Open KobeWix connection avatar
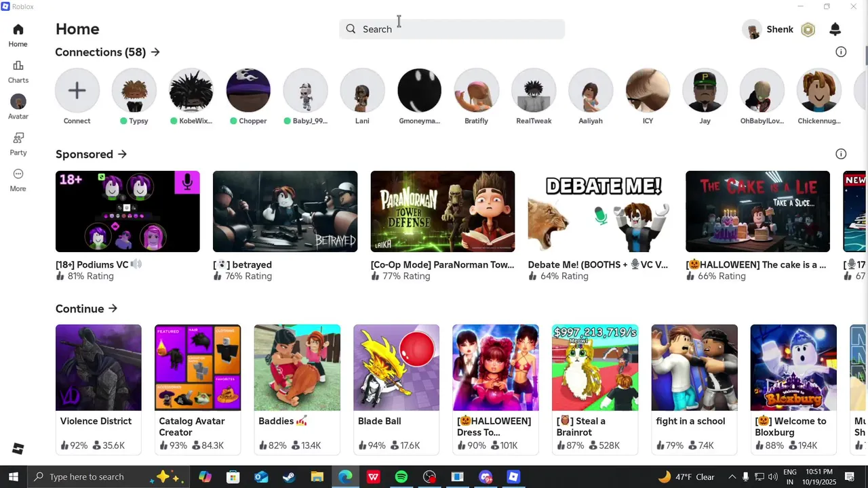 (x=191, y=90)
